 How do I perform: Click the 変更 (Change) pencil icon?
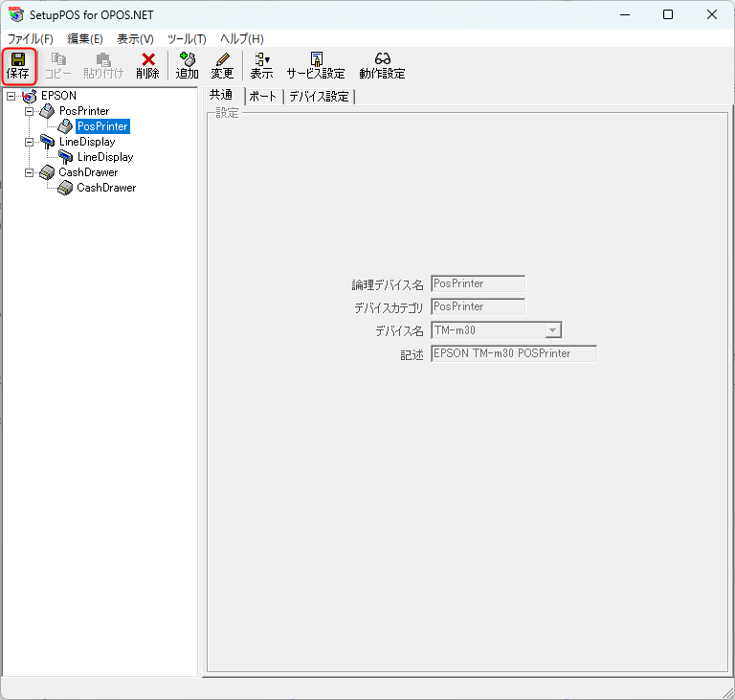click(x=222, y=65)
